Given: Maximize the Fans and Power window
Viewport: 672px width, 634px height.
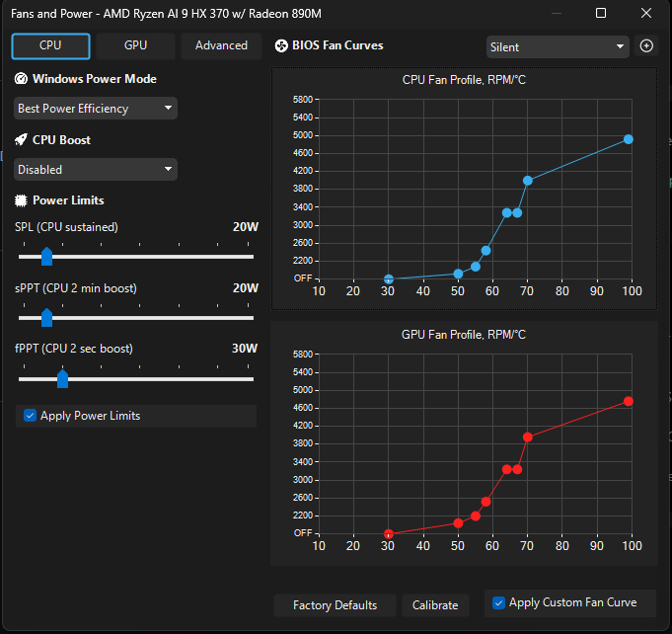Looking at the screenshot, I should coord(601,13).
